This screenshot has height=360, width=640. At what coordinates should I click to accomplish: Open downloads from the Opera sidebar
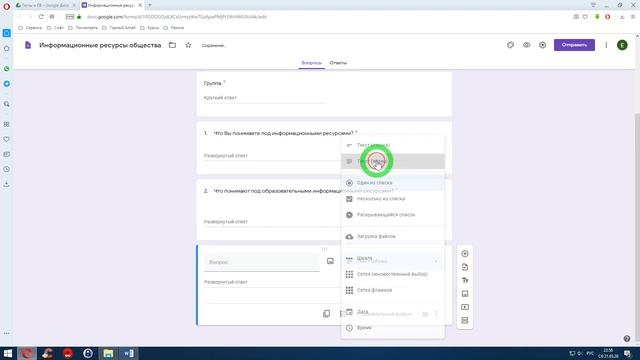(7, 184)
